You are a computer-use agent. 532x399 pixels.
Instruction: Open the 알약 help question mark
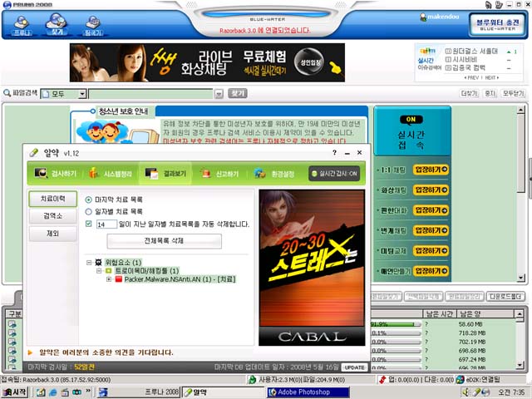[334, 153]
